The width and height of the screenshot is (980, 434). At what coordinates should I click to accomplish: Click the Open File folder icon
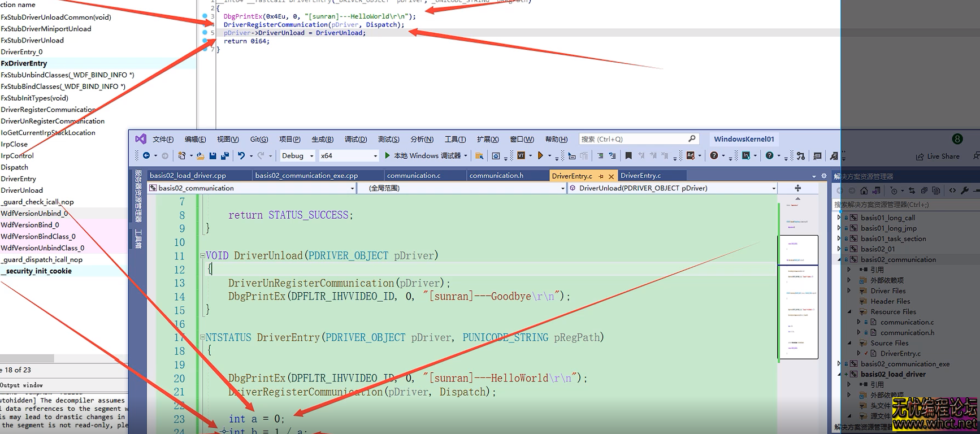tap(200, 156)
